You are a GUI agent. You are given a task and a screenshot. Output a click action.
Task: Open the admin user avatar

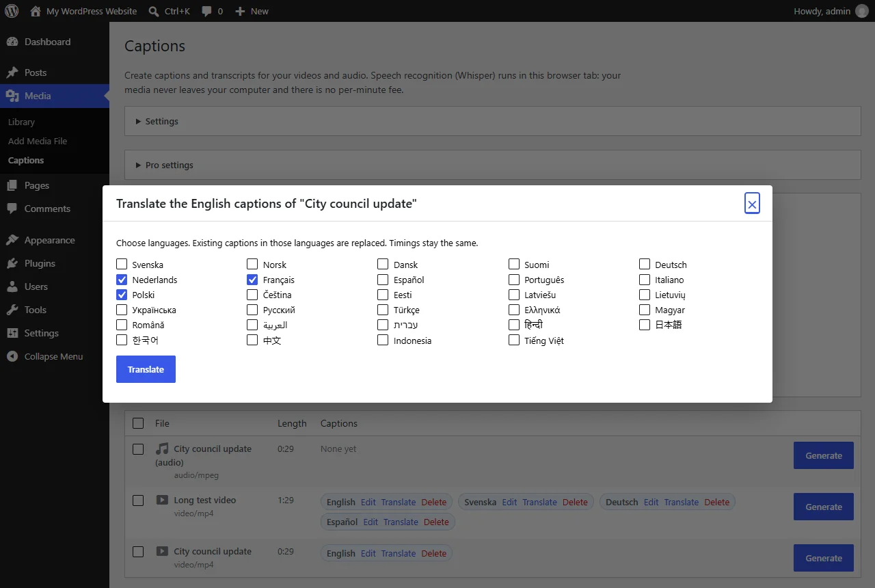tap(861, 11)
